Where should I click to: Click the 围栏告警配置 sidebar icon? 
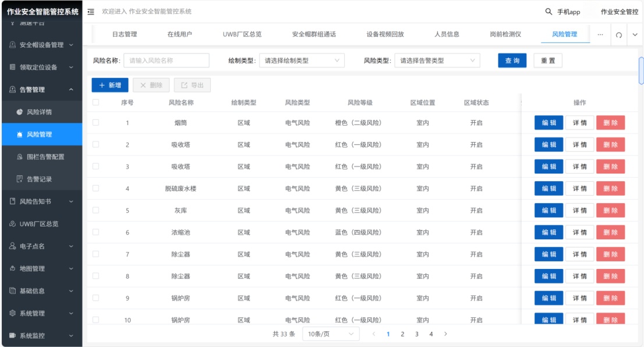coord(19,157)
